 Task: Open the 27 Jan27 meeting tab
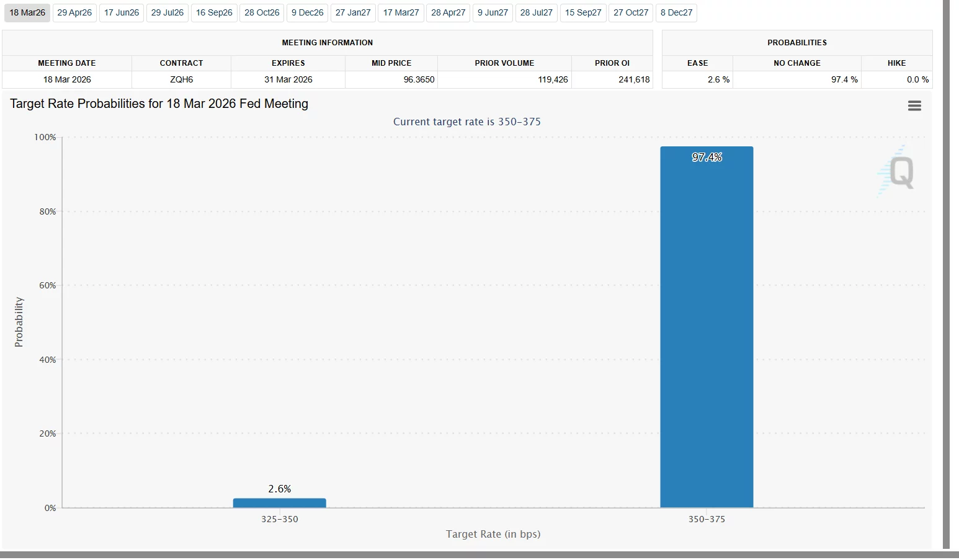pyautogui.click(x=352, y=12)
